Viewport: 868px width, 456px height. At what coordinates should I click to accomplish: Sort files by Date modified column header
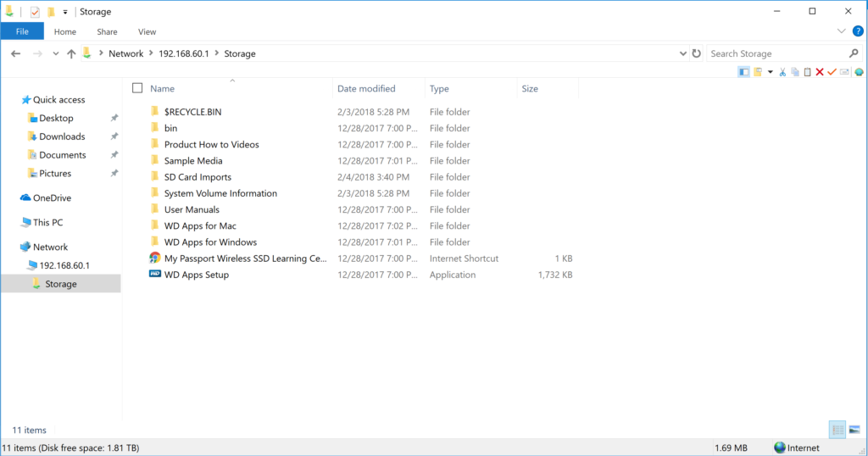tap(366, 88)
